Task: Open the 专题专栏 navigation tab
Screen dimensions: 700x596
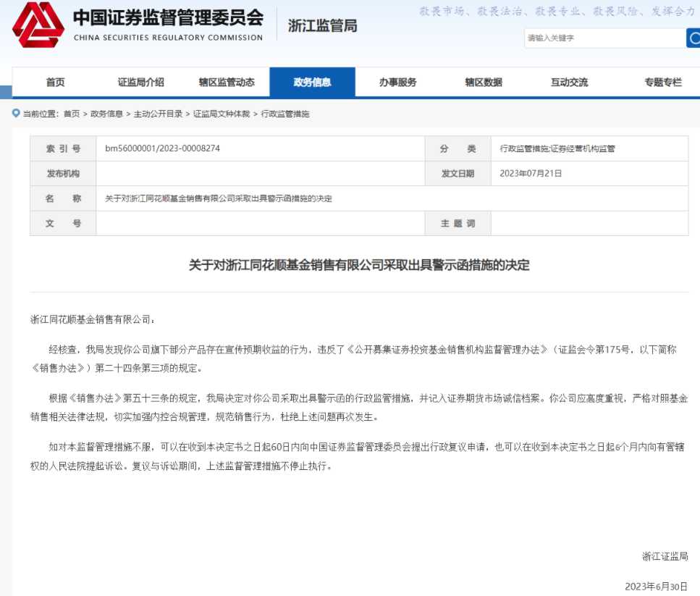Action: point(663,82)
